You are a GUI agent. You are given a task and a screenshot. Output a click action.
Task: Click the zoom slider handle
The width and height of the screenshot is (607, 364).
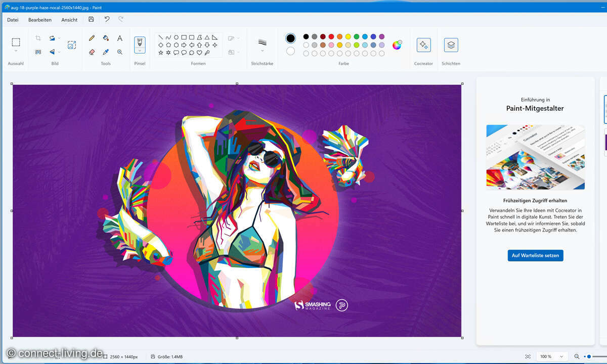(589, 356)
